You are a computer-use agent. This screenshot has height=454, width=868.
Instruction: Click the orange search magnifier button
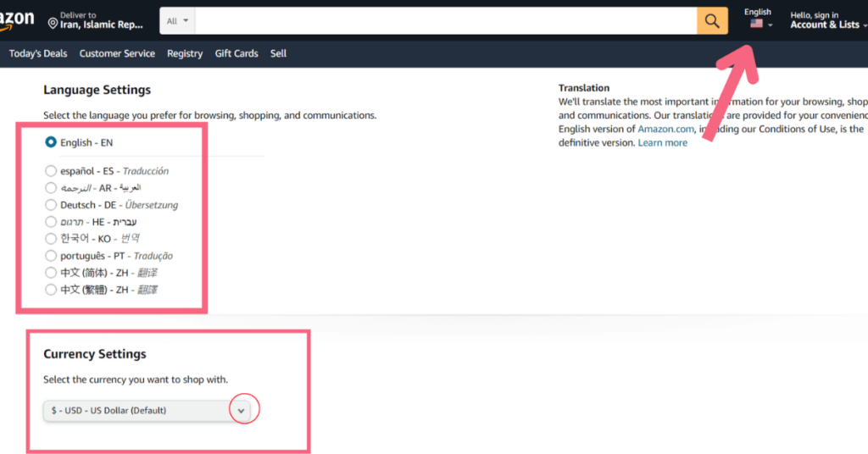coord(712,21)
